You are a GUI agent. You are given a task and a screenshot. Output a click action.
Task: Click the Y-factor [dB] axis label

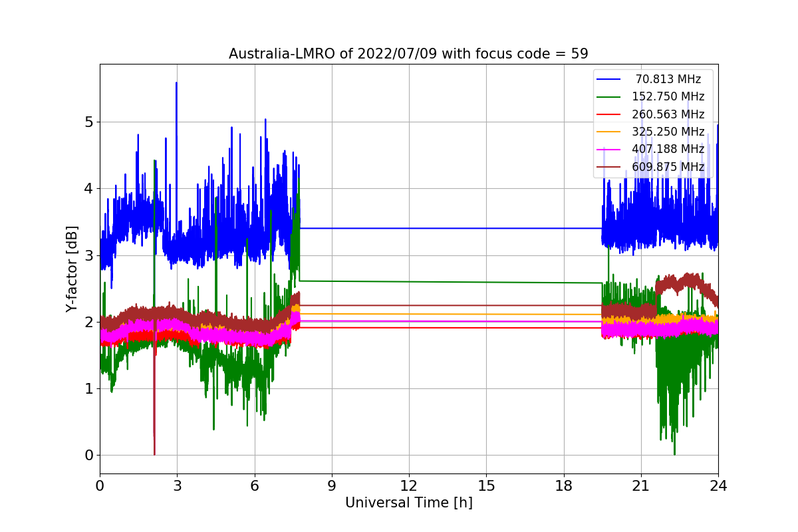(72, 269)
